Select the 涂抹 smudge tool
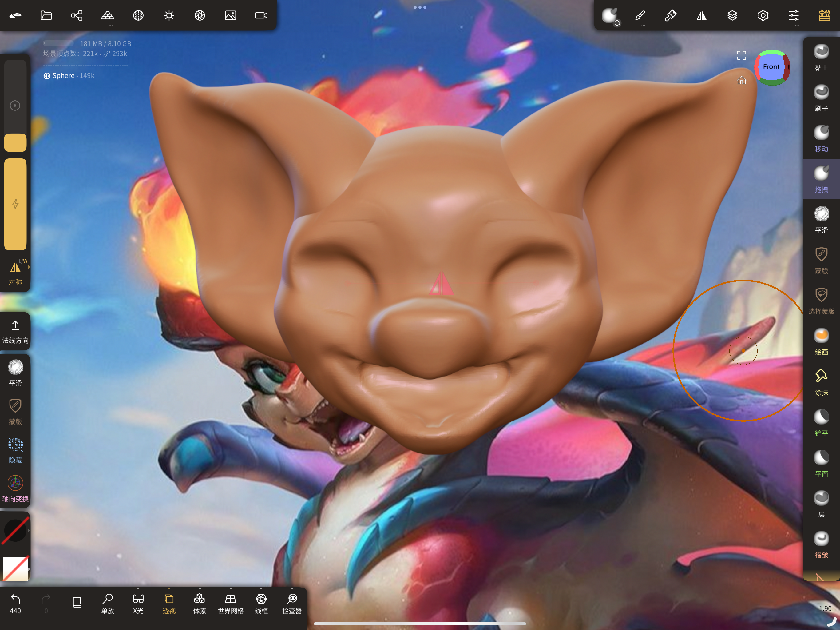The width and height of the screenshot is (840, 630). coord(821,383)
